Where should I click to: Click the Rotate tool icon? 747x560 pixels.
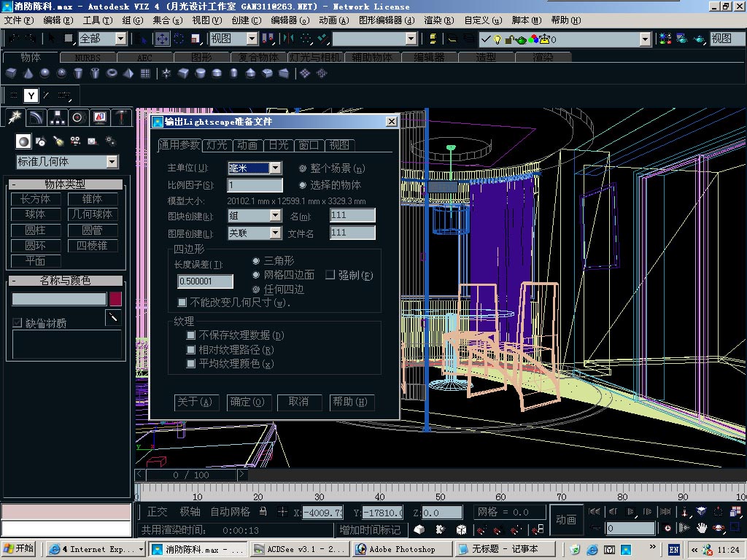click(x=179, y=39)
